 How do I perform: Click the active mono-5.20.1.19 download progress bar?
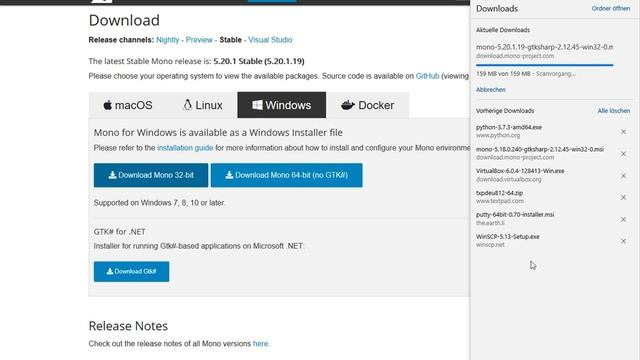[x=544, y=65]
